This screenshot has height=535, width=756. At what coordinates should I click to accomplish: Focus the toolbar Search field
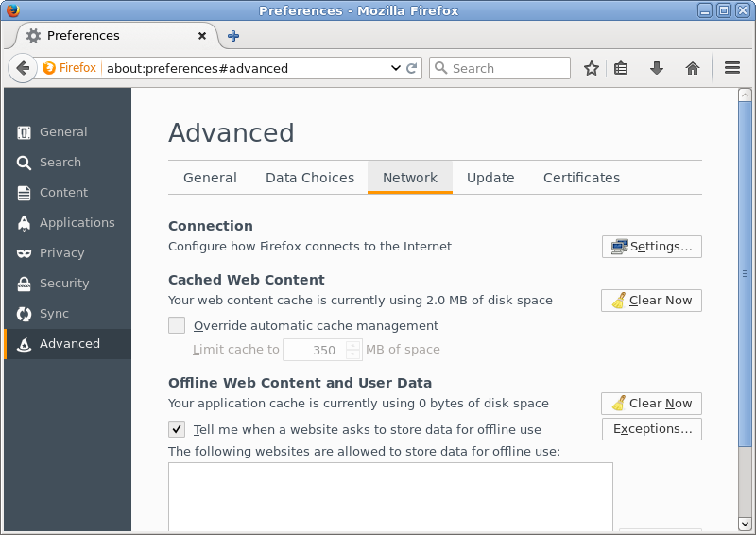click(500, 68)
